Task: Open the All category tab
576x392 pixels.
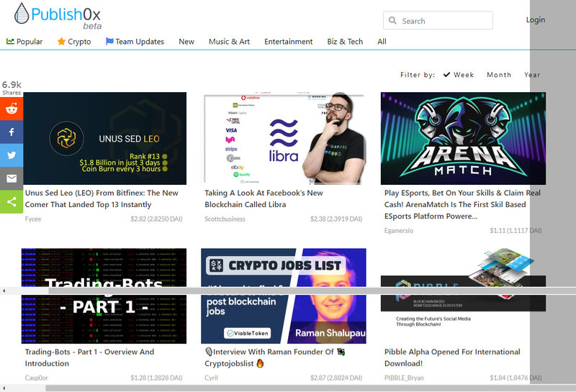Action: pyautogui.click(x=382, y=42)
